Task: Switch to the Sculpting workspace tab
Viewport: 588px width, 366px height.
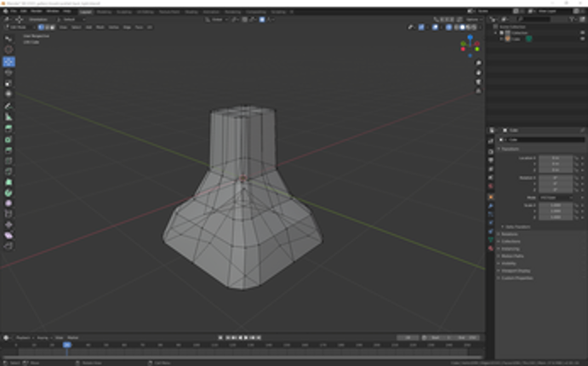Action: click(124, 12)
